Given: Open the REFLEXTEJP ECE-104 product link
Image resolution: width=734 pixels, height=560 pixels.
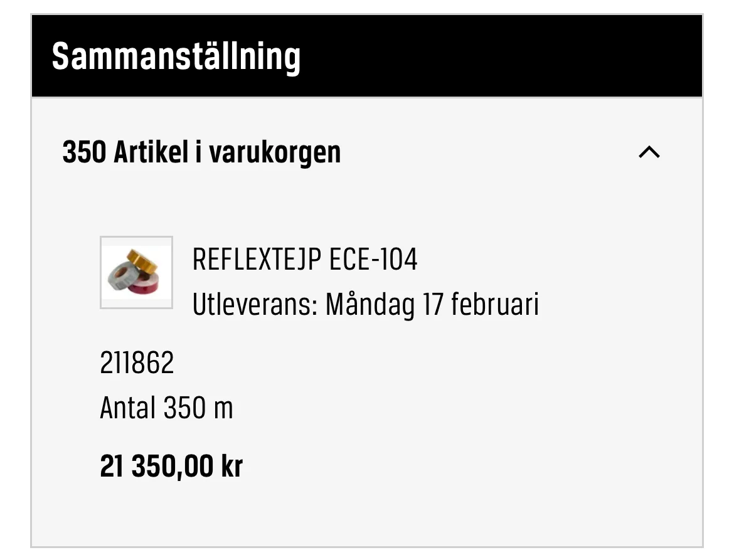Looking at the screenshot, I should coord(304,259).
